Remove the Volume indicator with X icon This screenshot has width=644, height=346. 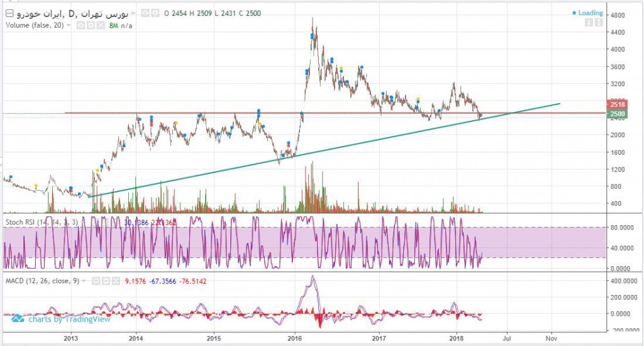tap(100, 25)
